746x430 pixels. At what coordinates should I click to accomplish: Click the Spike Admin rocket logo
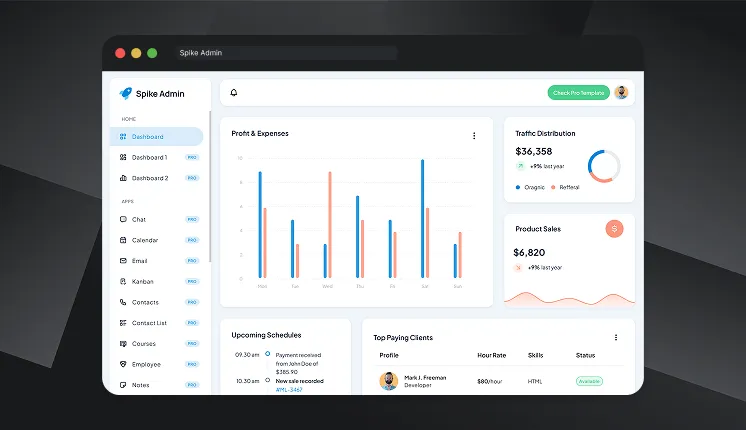(125, 93)
